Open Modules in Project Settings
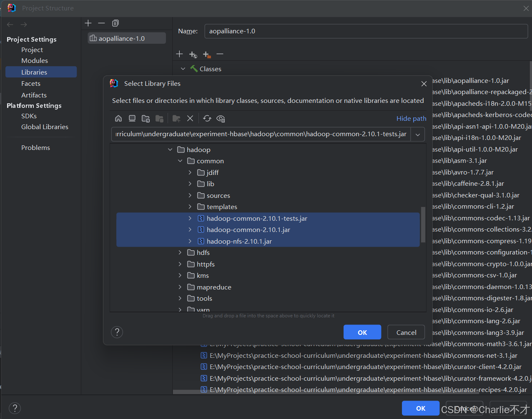Screen dimensions: 532x419 pyautogui.click(x=35, y=61)
